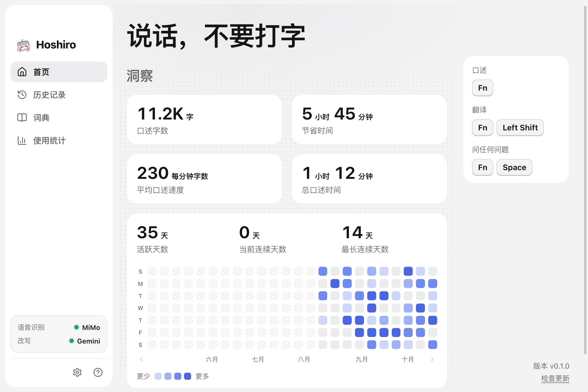Click the Gemini green status dot
Viewport: 588px width, 392px height.
72,341
